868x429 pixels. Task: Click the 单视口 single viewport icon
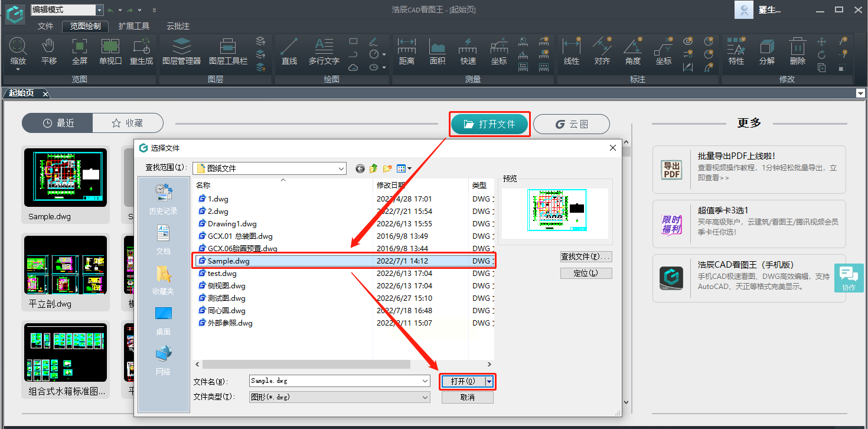click(x=110, y=51)
